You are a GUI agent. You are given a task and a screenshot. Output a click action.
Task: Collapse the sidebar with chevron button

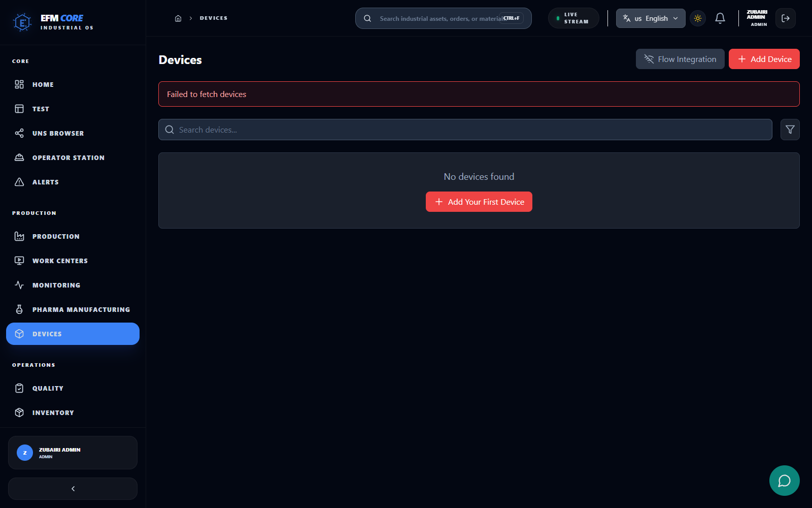73,489
